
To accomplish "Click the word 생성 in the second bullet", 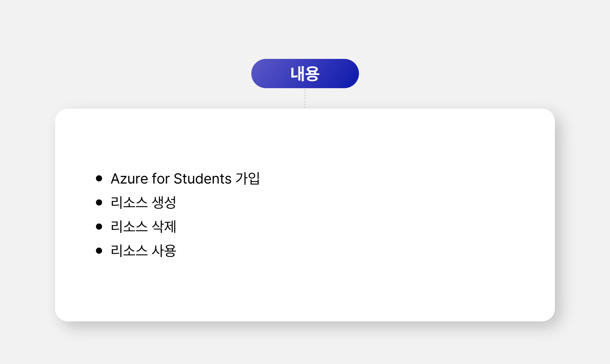I will (x=164, y=202).
